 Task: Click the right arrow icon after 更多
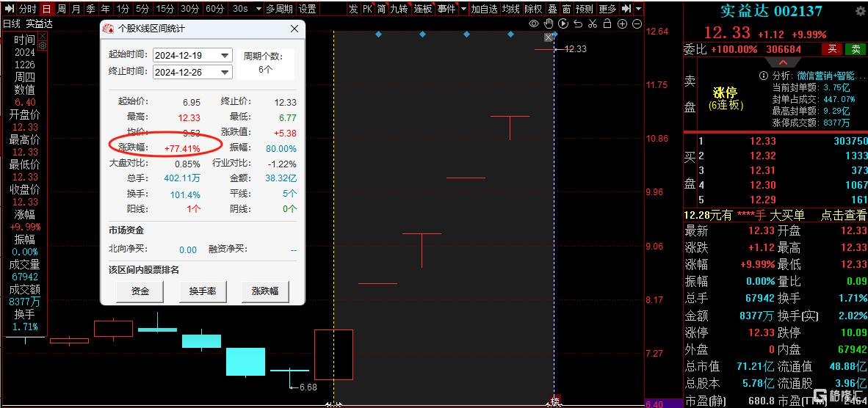click(626, 9)
